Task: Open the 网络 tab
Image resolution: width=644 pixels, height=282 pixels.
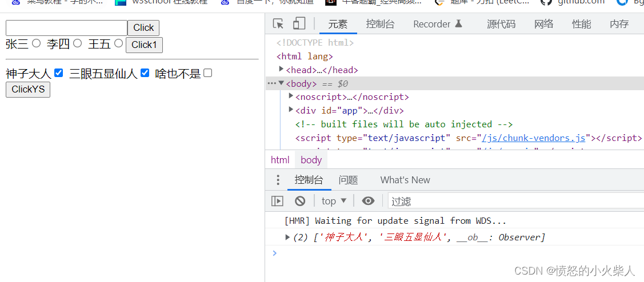Action: 544,24
